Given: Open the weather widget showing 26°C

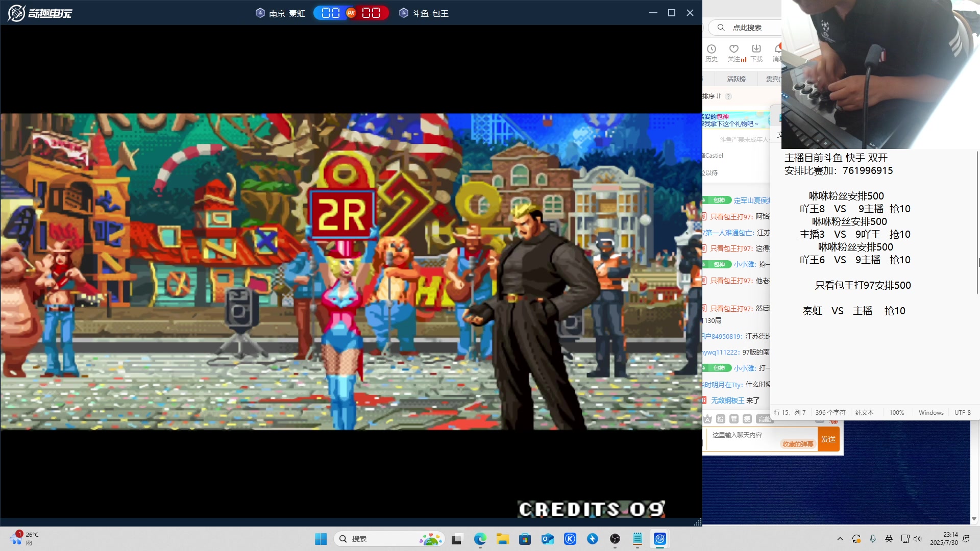Looking at the screenshot, I should [x=24, y=538].
